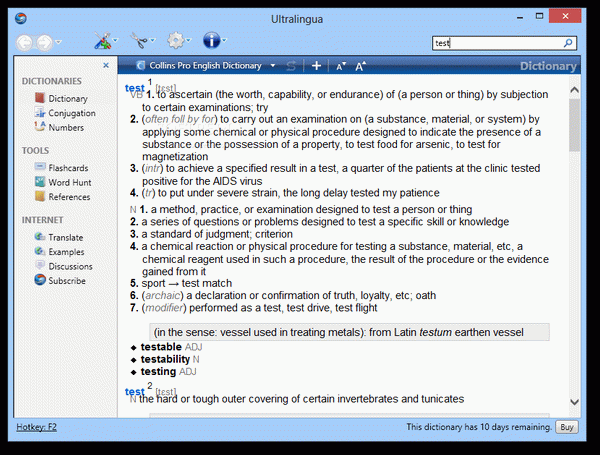Click the derived word 'testability'
The image size is (600, 455).
point(165,359)
